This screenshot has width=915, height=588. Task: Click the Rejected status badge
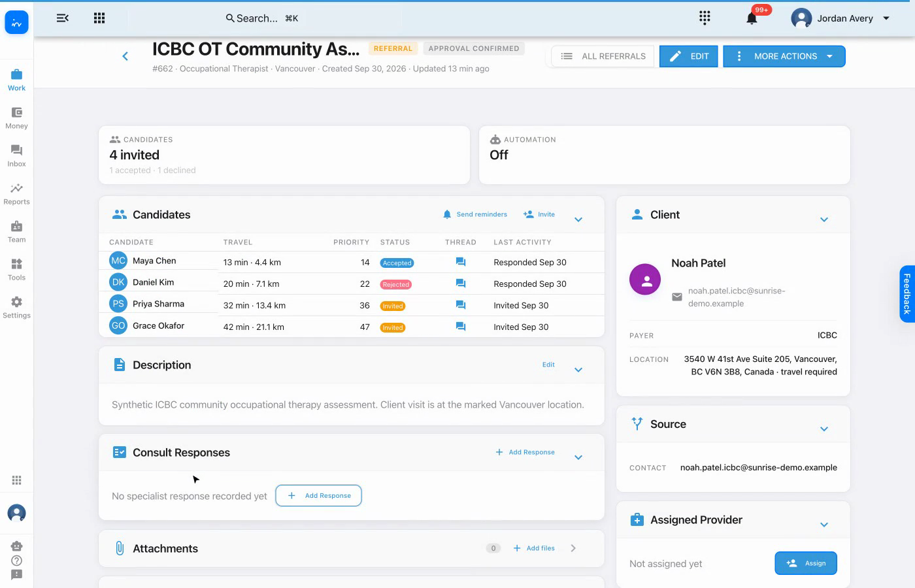[x=395, y=284]
